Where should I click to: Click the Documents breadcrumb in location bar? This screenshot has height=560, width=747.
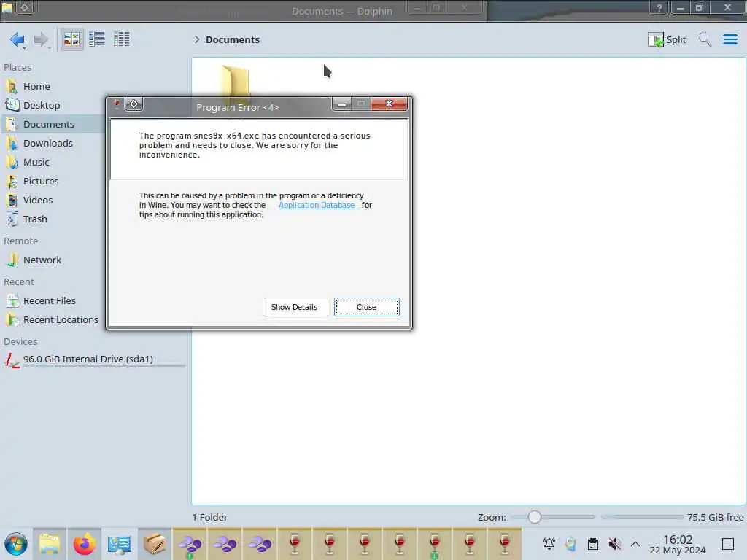tap(233, 39)
